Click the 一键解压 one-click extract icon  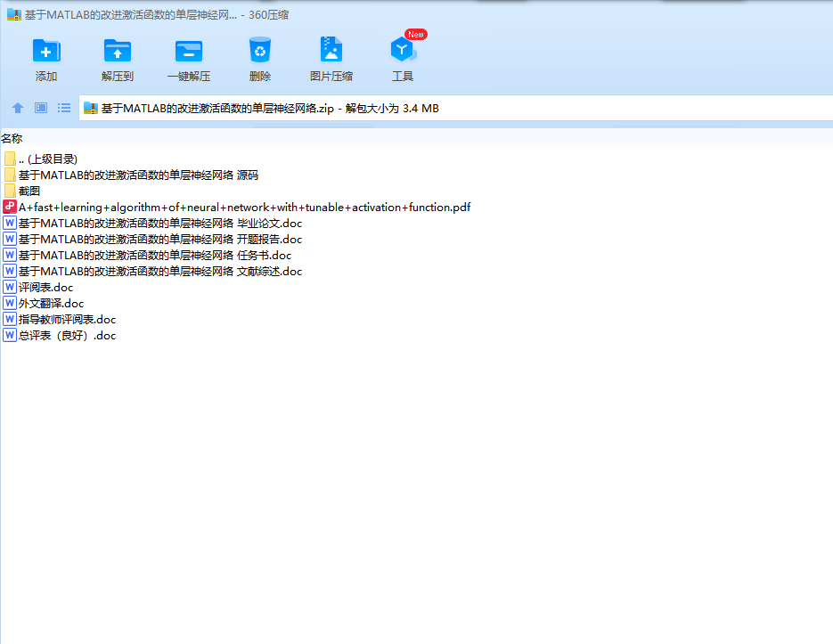click(189, 52)
